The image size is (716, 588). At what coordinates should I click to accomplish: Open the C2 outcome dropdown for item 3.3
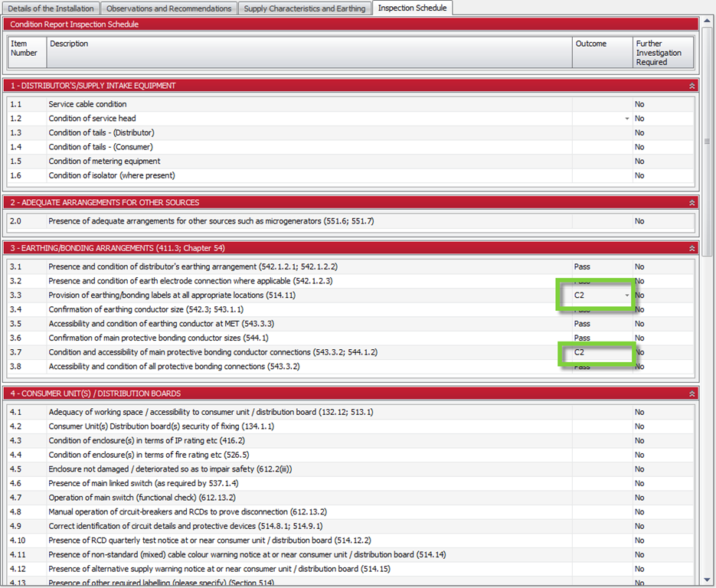click(x=626, y=295)
